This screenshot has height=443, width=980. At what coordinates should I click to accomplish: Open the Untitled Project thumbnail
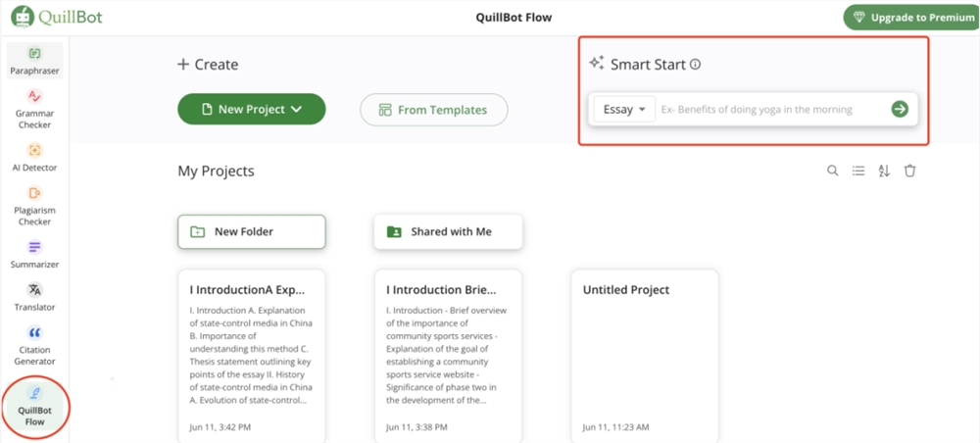coord(644,355)
